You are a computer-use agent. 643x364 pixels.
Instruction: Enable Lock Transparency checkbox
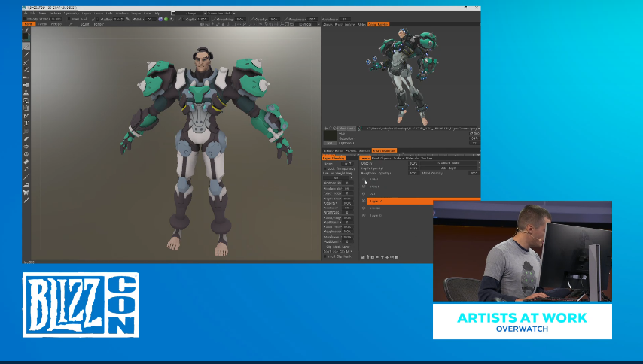point(325,168)
